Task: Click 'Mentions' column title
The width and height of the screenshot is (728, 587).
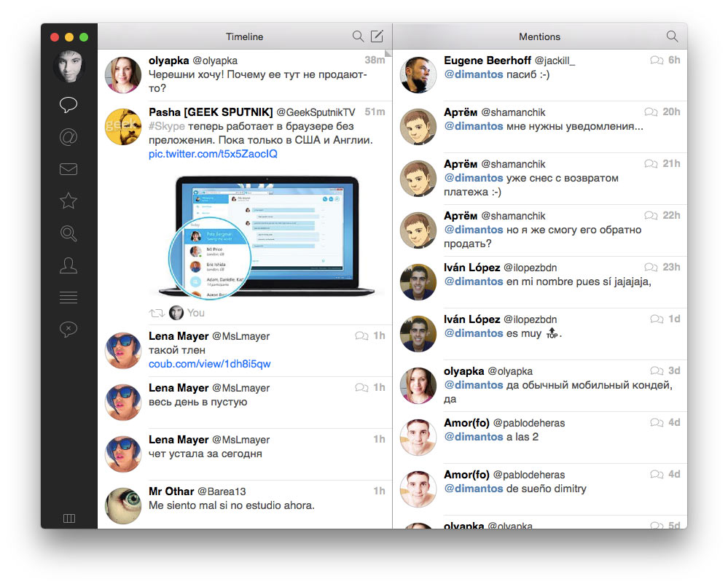Action: point(539,36)
